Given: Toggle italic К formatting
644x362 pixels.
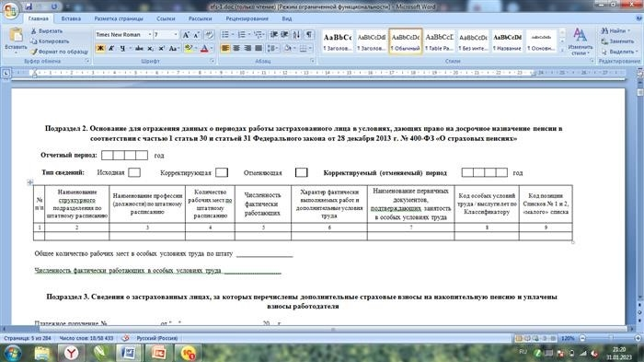Looking at the screenshot, I should click(x=111, y=49).
